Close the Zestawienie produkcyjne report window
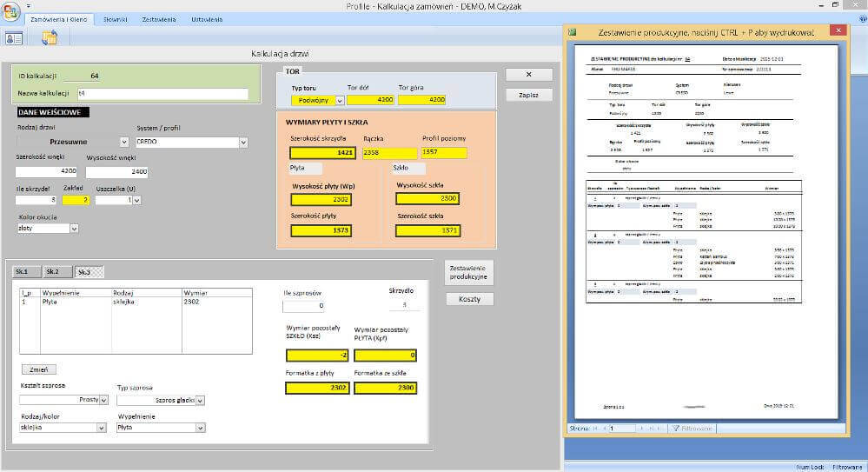 [x=838, y=31]
